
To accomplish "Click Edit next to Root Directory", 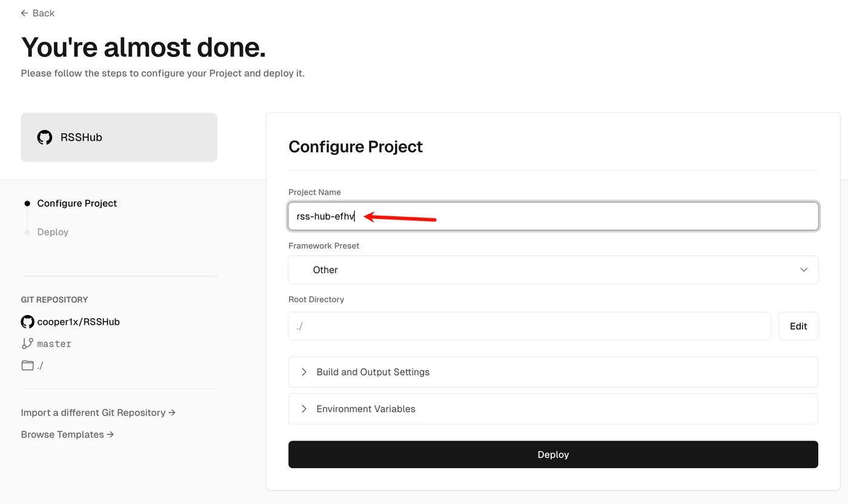I will (798, 326).
